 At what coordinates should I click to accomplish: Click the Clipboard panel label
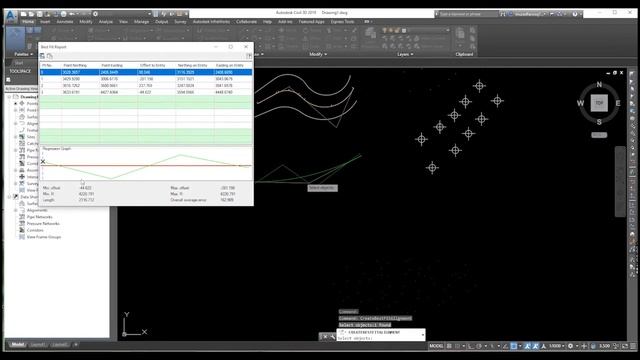[x=464, y=54]
